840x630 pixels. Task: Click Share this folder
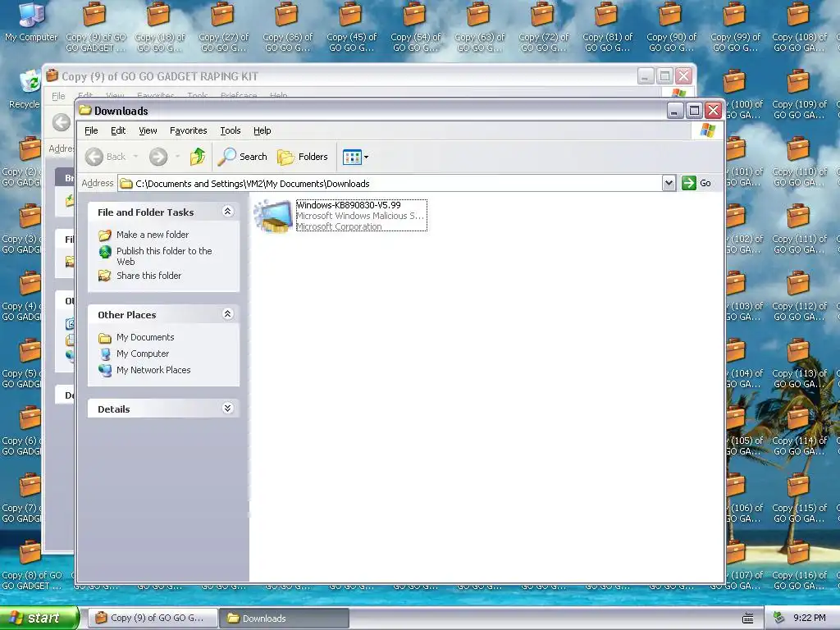pos(149,276)
